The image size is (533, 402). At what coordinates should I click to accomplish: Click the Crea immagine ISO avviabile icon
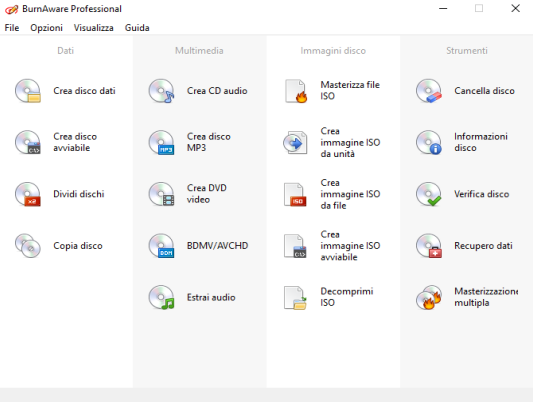tap(295, 245)
